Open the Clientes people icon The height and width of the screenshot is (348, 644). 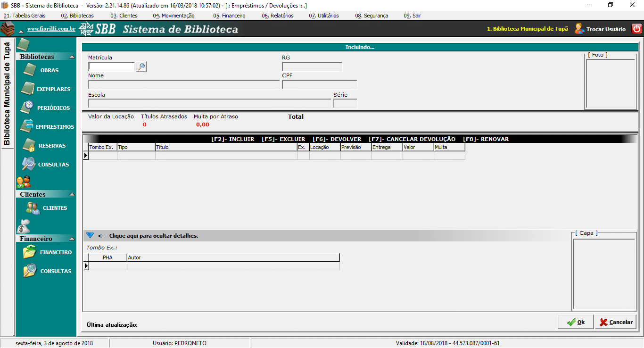point(33,208)
